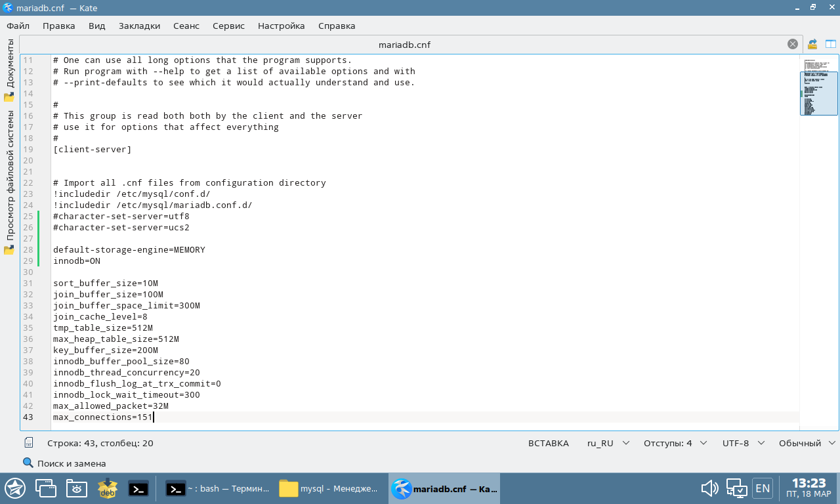Screen dimensions: 840x504
Task: Launch terminal from the quick-launch icon
Action: tap(138, 488)
